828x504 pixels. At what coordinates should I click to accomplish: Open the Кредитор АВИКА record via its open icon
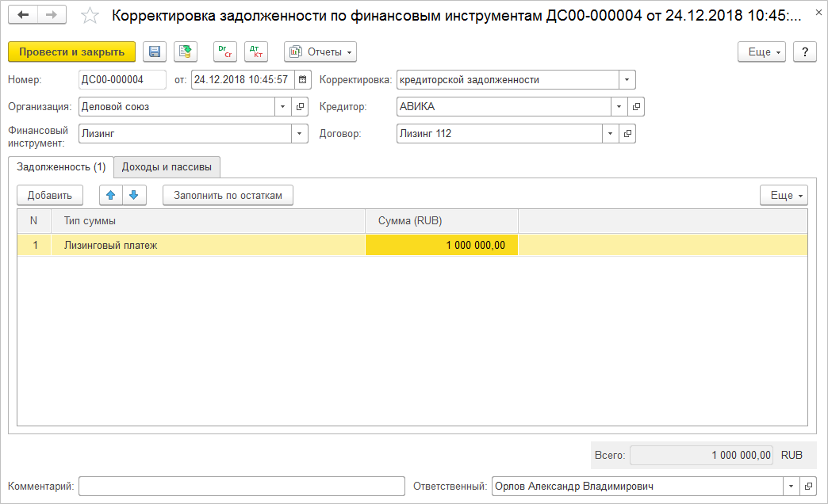point(636,107)
